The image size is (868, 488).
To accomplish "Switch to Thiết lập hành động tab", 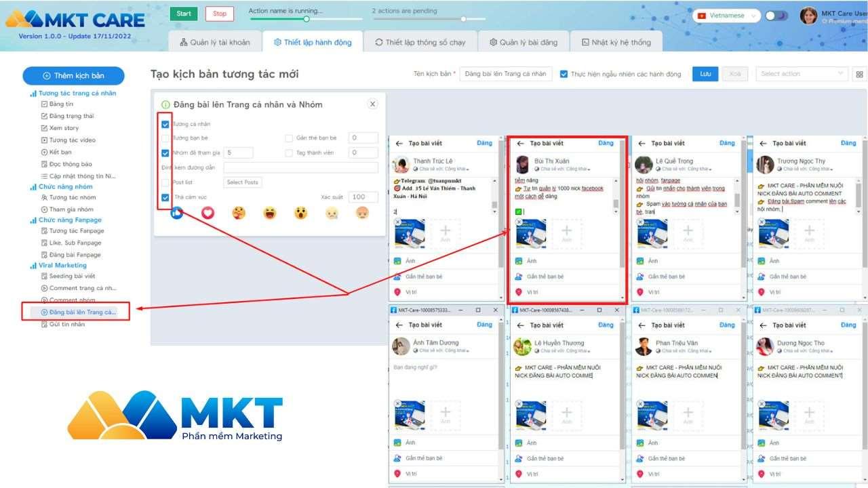I will (x=313, y=42).
